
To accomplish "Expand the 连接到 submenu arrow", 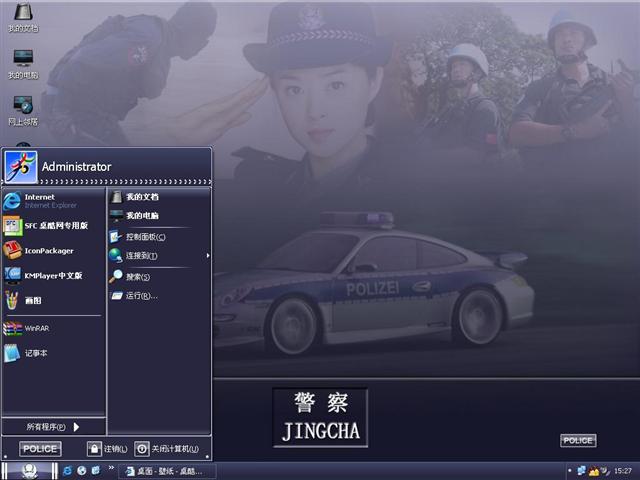I will pyautogui.click(x=208, y=256).
